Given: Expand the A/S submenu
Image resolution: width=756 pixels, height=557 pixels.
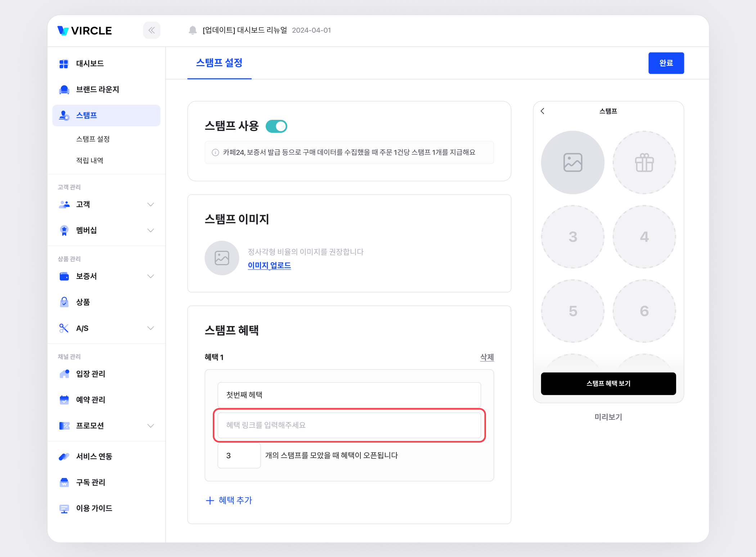Looking at the screenshot, I should pos(150,328).
